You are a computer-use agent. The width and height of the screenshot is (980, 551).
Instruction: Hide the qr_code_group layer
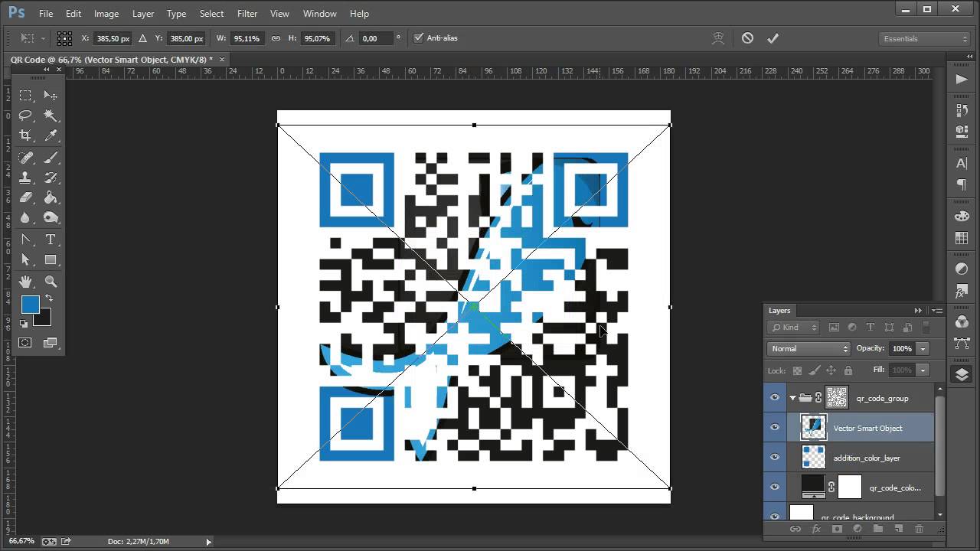coord(775,398)
